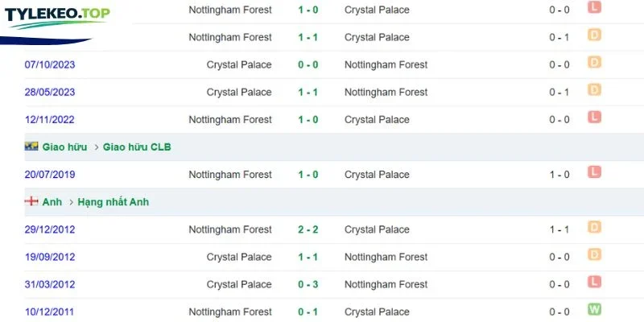Click the orange D badge for 07/10/2023
The image size is (644, 322).
coord(594,62)
